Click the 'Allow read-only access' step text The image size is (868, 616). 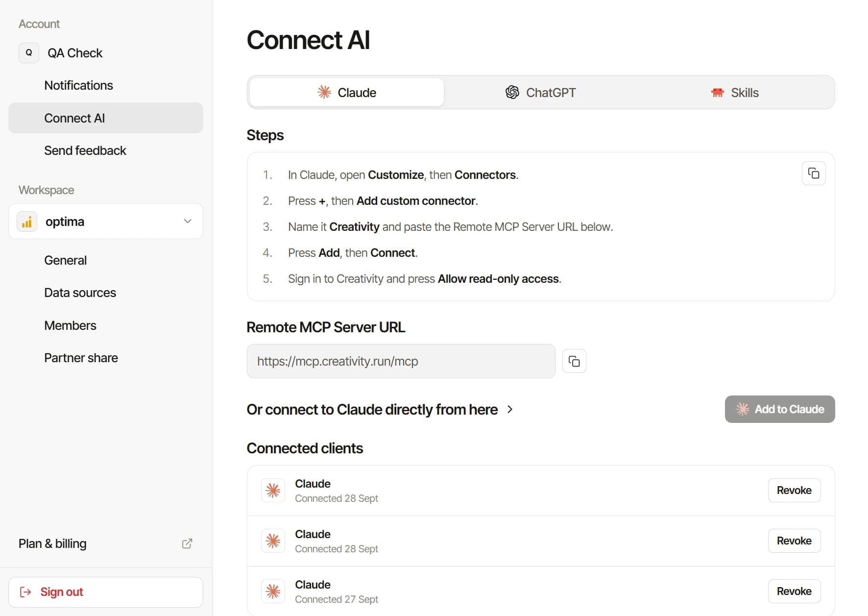click(x=498, y=279)
